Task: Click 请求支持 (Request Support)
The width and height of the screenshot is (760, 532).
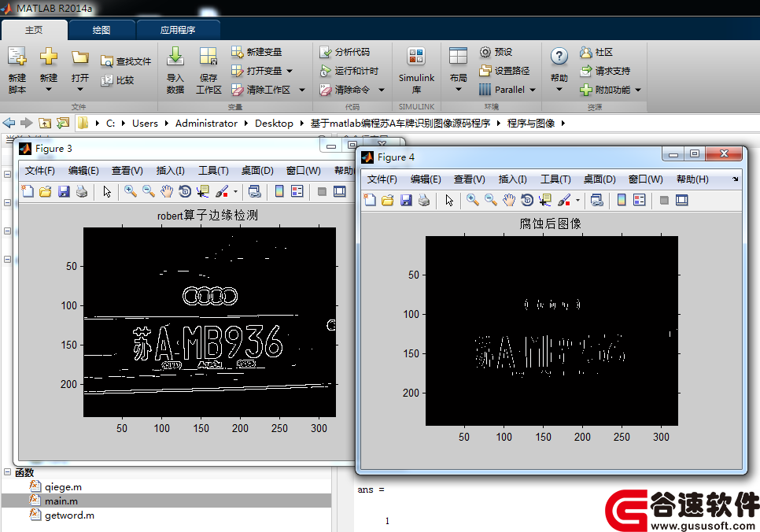Action: click(x=605, y=71)
